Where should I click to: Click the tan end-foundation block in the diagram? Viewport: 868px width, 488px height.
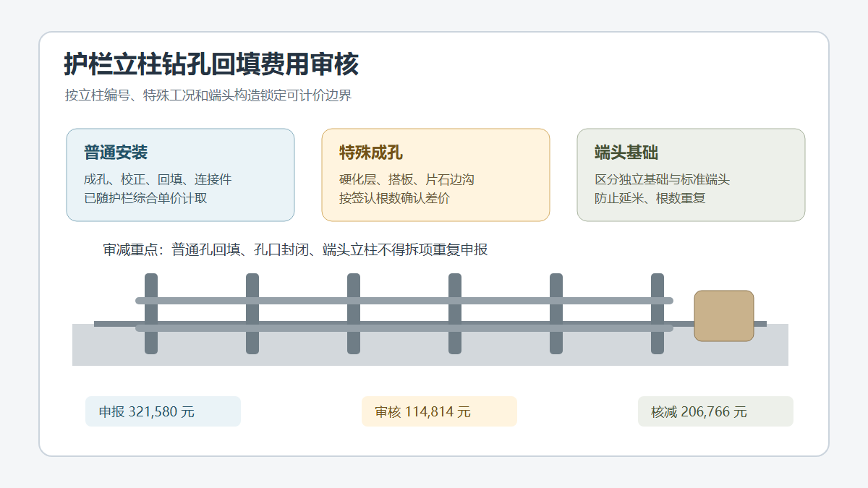coord(724,316)
